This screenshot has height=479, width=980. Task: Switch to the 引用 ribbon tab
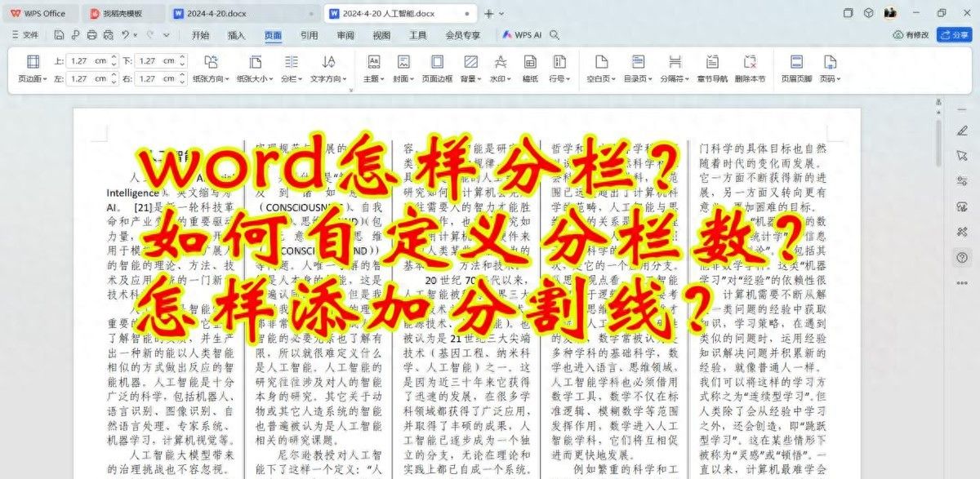click(x=309, y=35)
